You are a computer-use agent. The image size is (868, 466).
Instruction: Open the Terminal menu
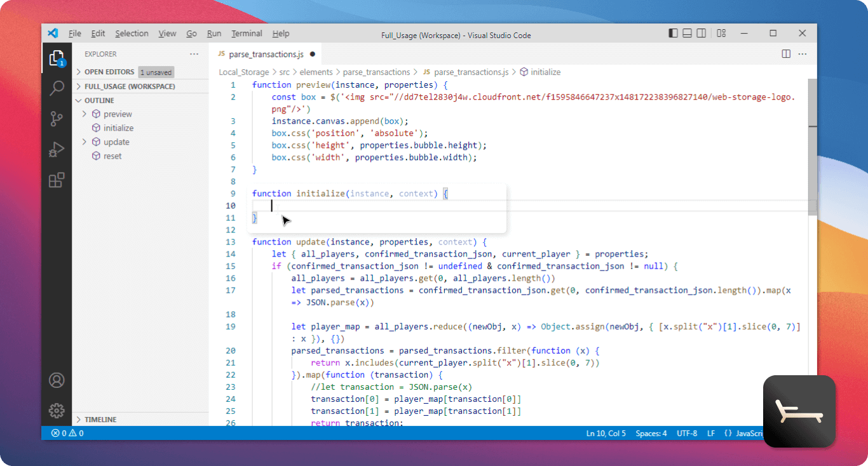(247, 33)
